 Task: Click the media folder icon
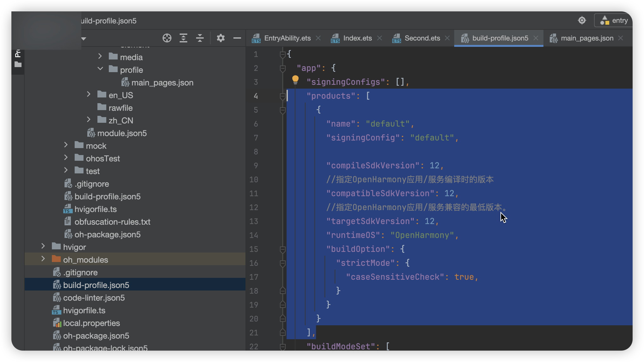113,56
